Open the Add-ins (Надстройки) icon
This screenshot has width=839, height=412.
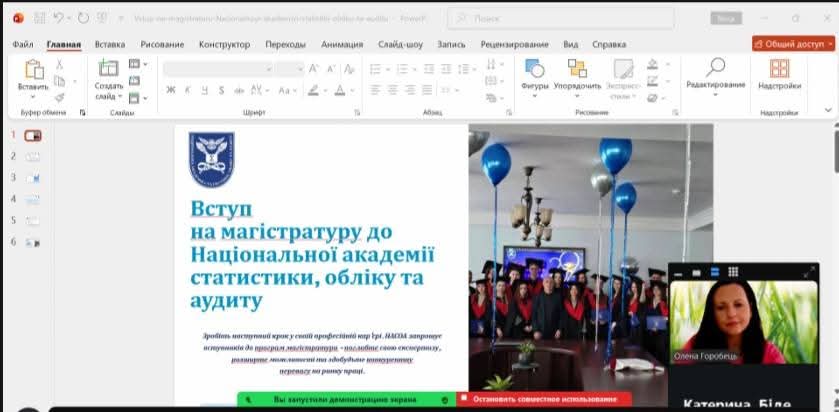click(779, 69)
